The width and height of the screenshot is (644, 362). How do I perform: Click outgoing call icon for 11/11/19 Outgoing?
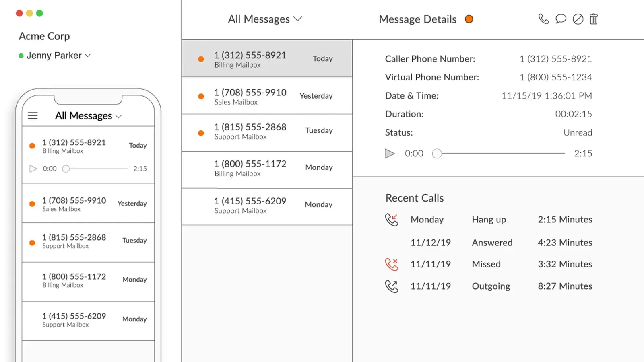pyautogui.click(x=392, y=286)
